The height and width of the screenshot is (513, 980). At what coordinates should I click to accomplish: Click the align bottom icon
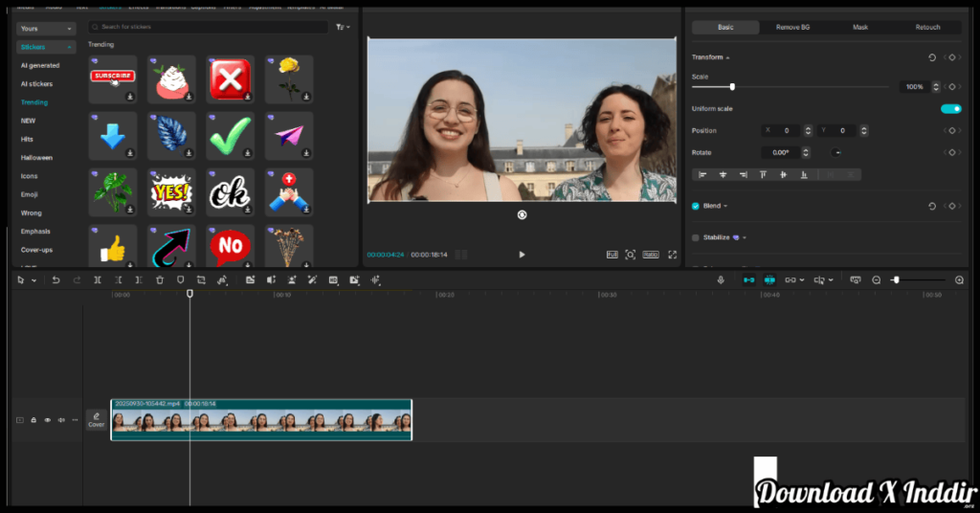pos(804,175)
